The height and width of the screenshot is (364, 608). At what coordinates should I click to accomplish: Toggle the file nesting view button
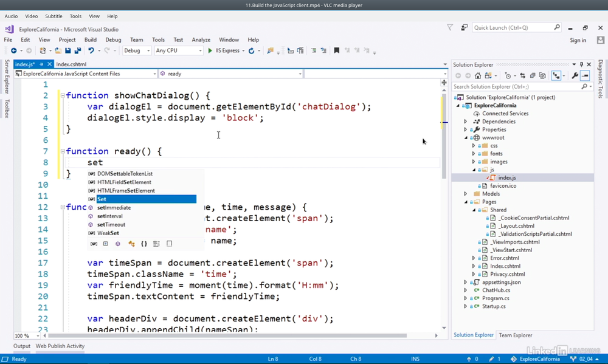point(556,76)
